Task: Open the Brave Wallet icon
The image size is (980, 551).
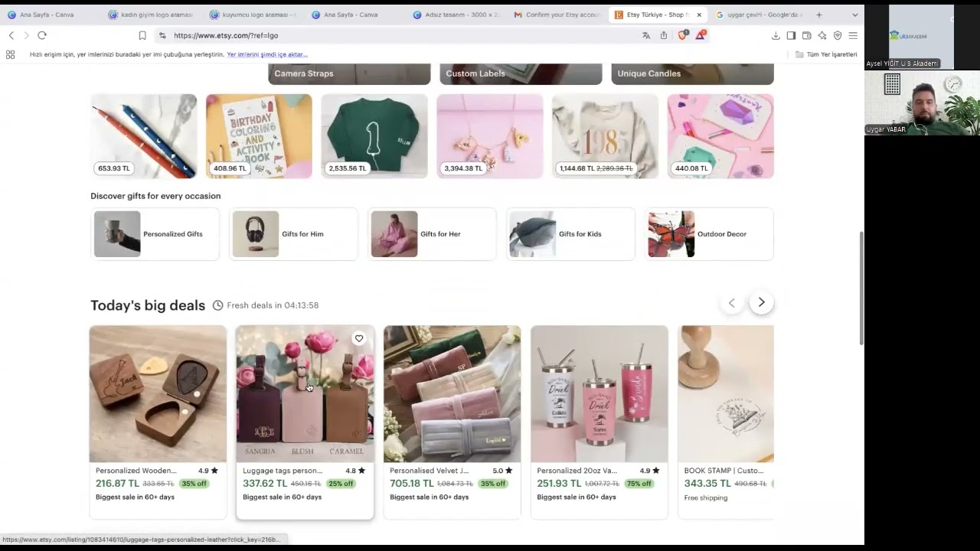Action: pyautogui.click(x=807, y=35)
